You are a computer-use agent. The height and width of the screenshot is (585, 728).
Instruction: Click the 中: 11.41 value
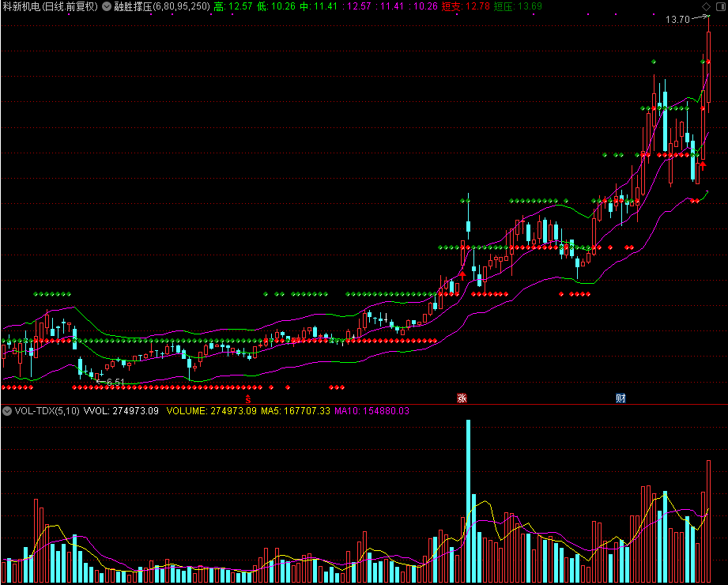point(319,6)
